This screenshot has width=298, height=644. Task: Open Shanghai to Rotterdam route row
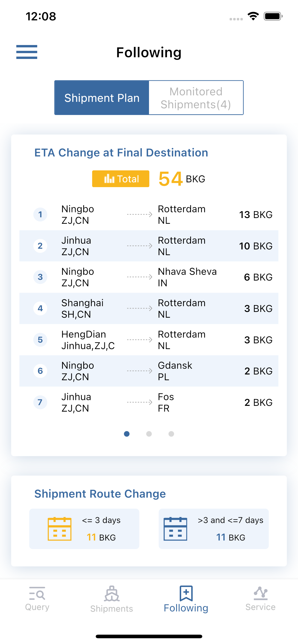(149, 308)
